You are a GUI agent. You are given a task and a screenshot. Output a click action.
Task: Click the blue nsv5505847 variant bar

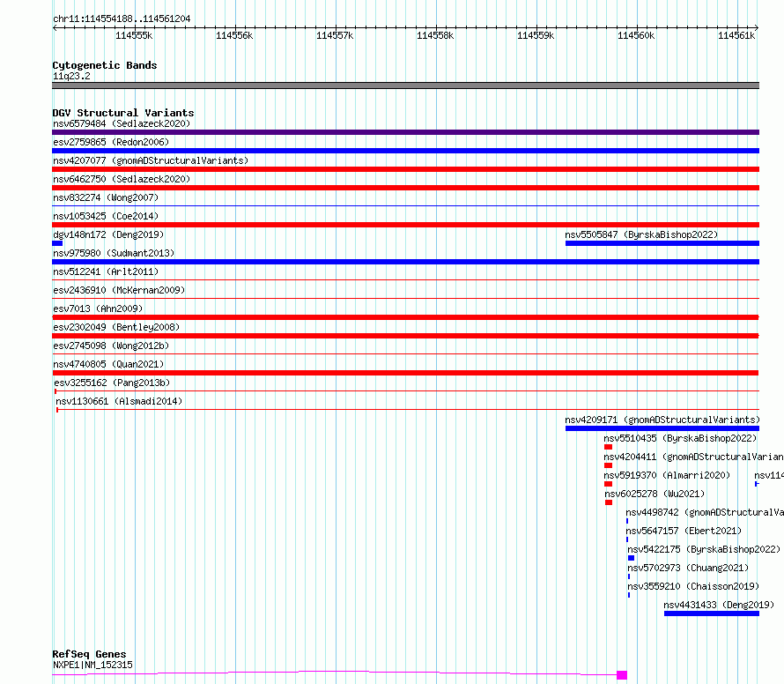click(662, 243)
